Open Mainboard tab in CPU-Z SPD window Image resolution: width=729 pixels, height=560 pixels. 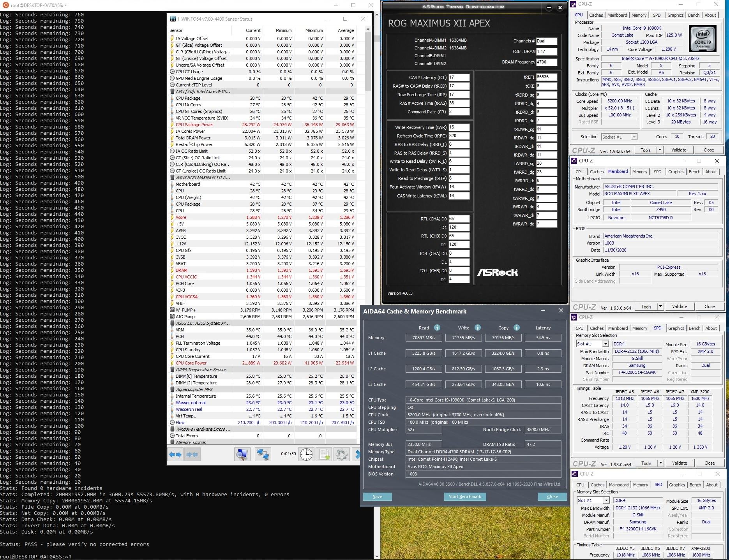618,328
